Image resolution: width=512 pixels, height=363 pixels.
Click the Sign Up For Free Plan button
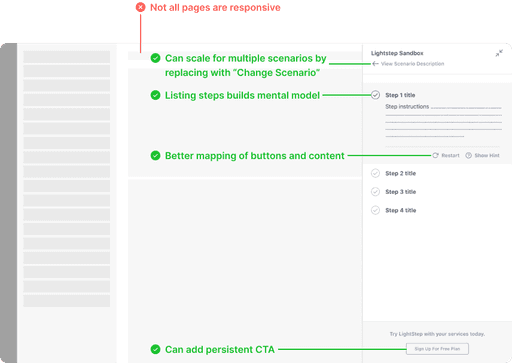point(437,349)
